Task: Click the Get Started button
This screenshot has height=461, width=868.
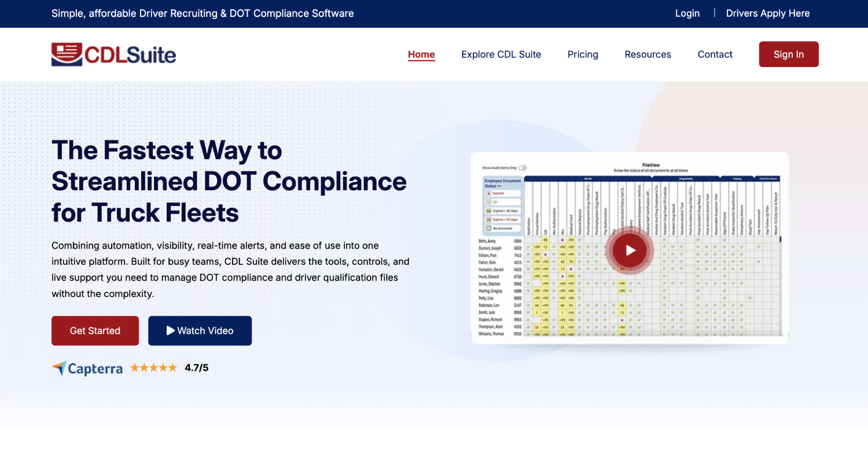Action: [95, 331]
